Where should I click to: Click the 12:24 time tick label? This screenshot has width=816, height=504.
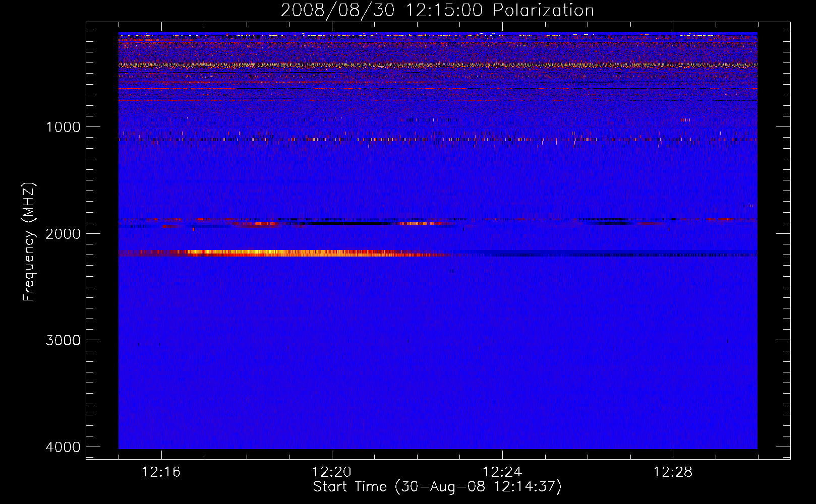[x=502, y=472]
